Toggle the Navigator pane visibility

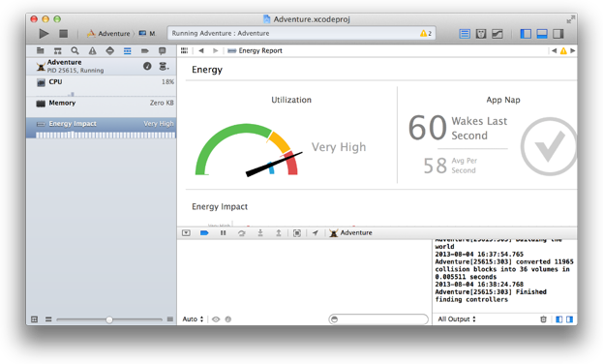(x=526, y=34)
